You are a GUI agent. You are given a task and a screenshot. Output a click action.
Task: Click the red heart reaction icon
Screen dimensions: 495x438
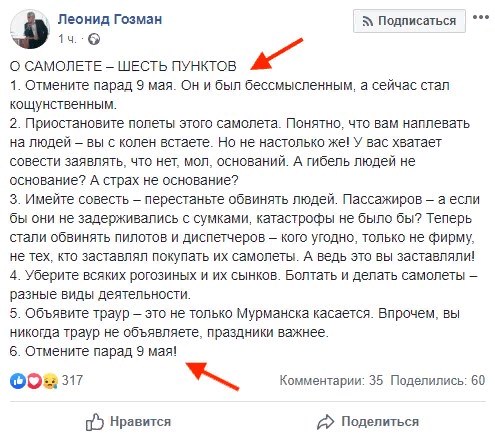34,381
